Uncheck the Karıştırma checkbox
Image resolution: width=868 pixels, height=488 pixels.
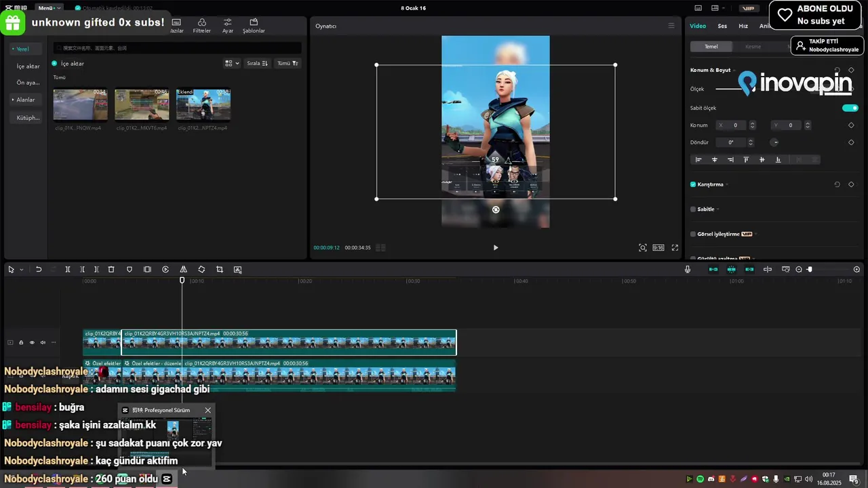pos(693,184)
